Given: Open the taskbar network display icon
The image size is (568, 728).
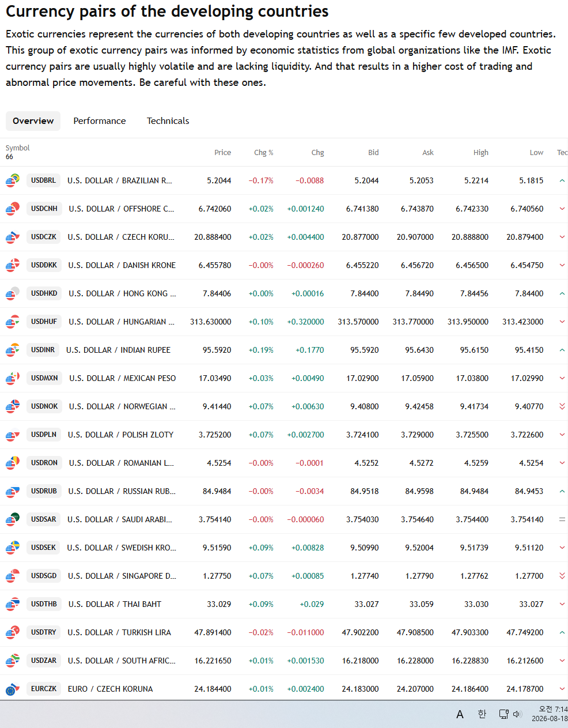Looking at the screenshot, I should coord(503,714).
